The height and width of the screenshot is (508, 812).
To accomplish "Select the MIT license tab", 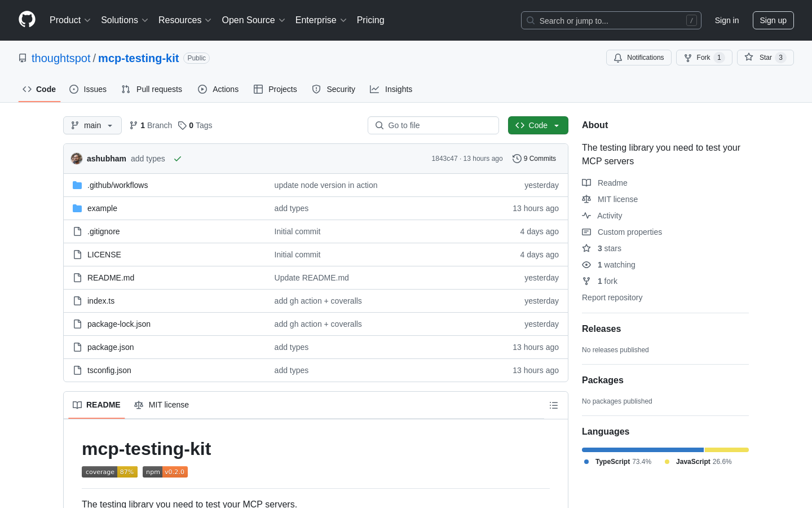I will click(162, 405).
